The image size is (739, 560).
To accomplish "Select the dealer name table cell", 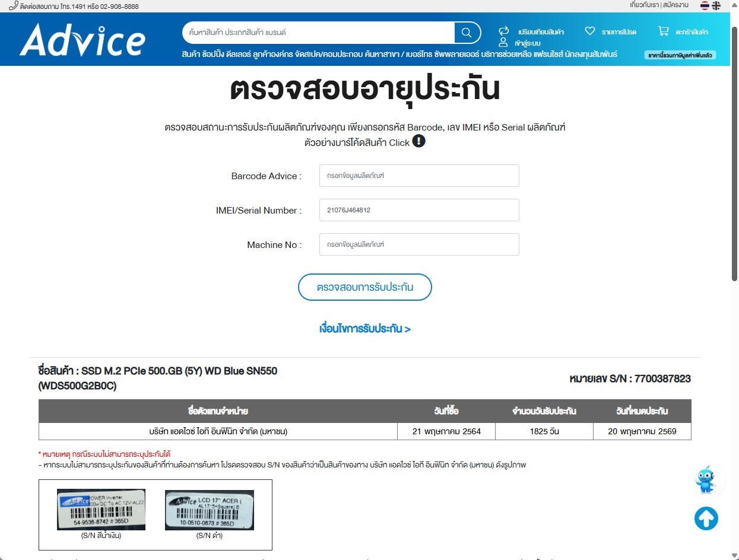I will tap(218, 431).
